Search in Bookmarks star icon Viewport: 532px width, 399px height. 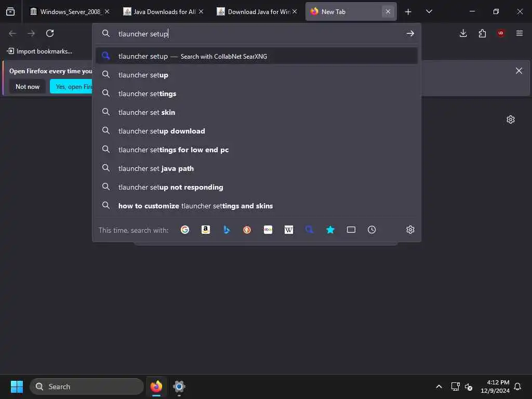(330, 230)
